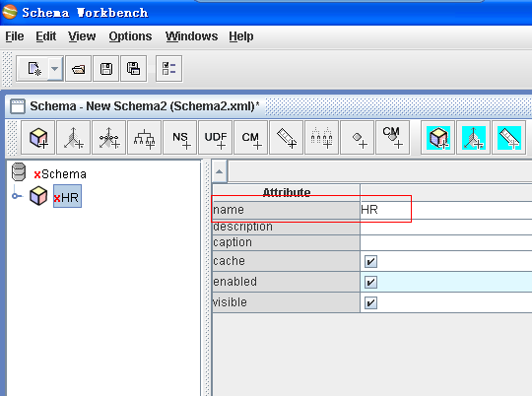Click the cyan Add Virtual Cube icon
532x396 pixels.
pyautogui.click(x=438, y=138)
